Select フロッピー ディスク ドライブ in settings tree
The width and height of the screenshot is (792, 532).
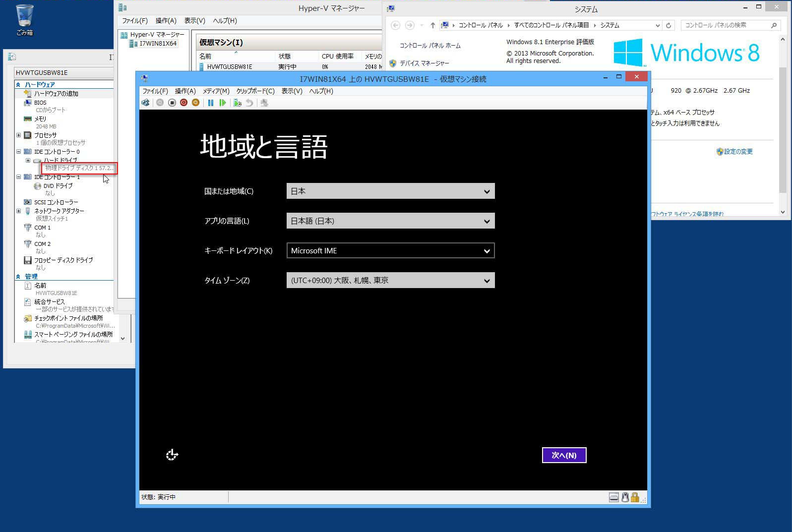pos(63,260)
